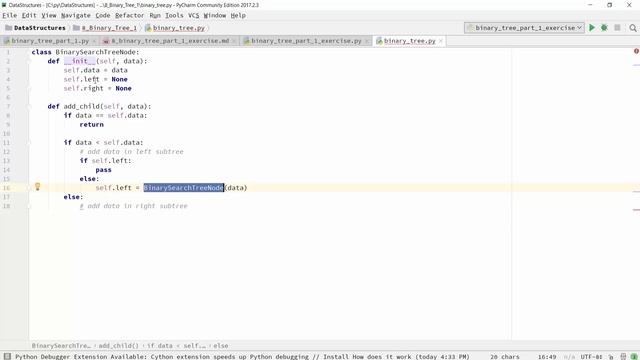The height and width of the screenshot is (360, 640).
Task: Click 'Install' link in debugger notification
Action: tap(336, 357)
